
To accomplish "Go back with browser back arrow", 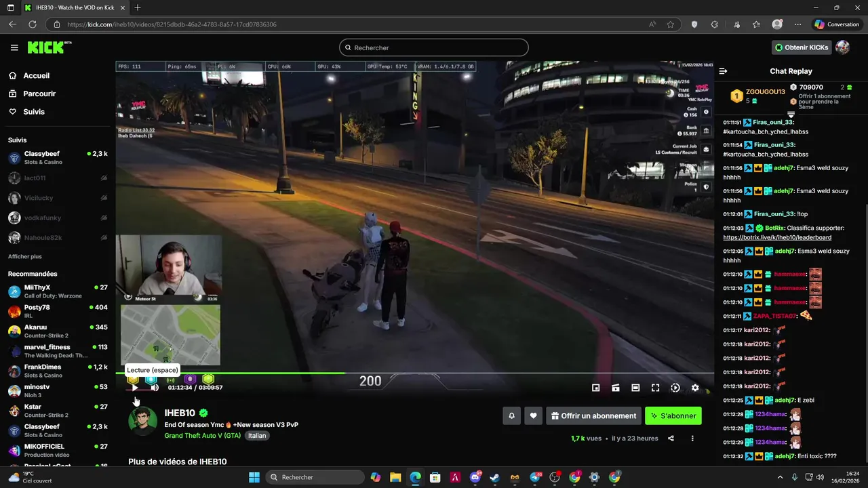I will tap(12, 24).
